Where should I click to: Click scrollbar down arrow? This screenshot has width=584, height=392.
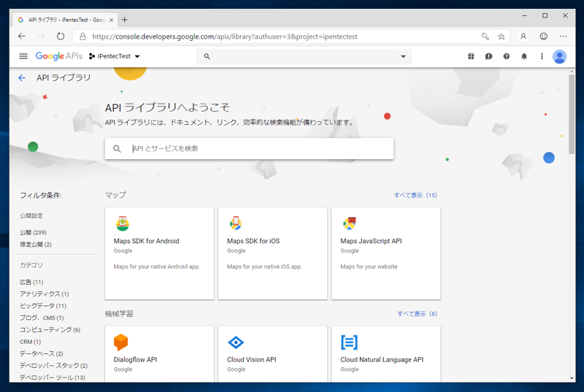572,378
